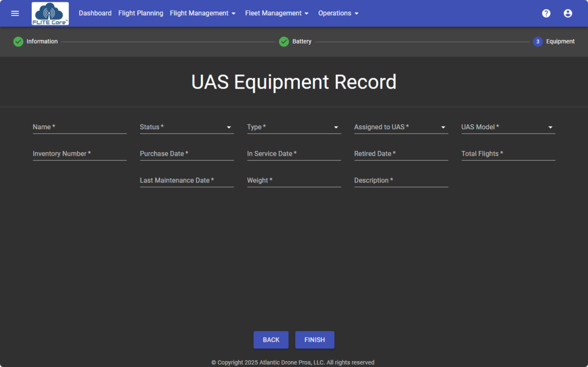Open the user account profile icon

coord(568,13)
